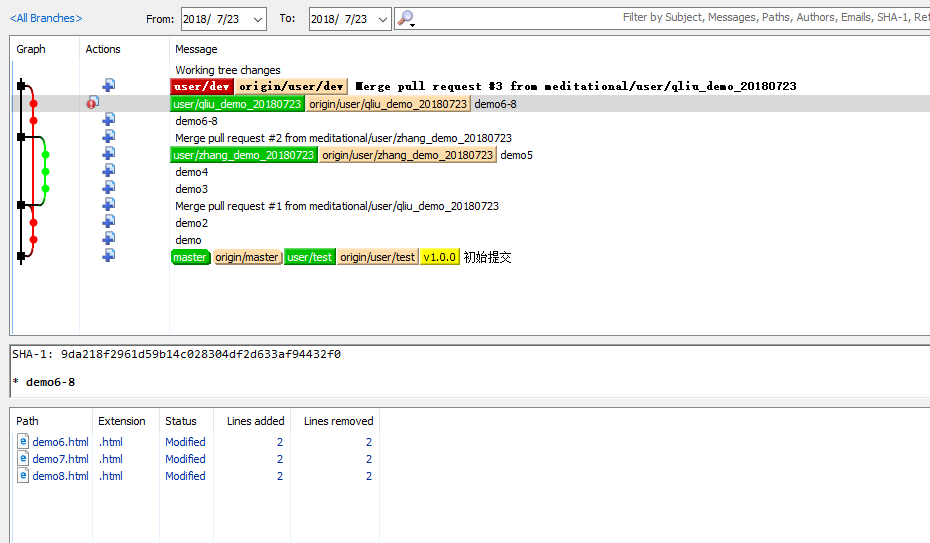Click the action icon for the Merge pull request #3 commit

(x=108, y=86)
